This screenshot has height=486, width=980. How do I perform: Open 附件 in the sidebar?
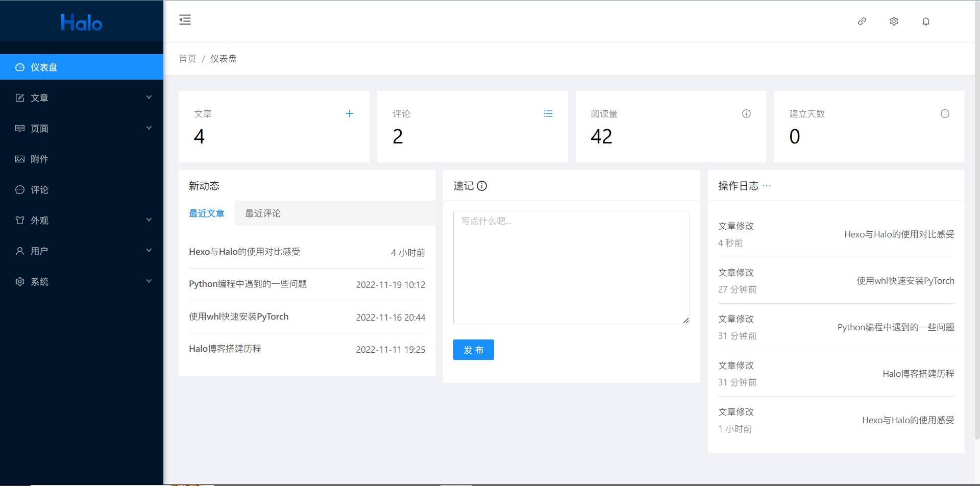pos(82,159)
